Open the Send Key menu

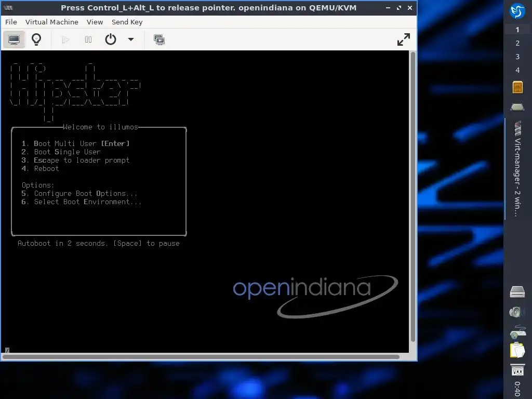(127, 22)
